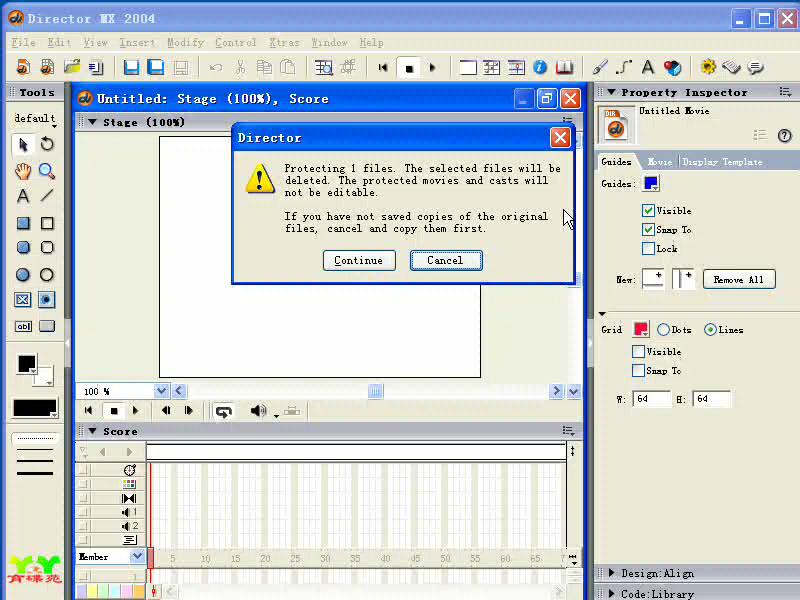
Task: Toggle Guides Snap To checkbox
Action: pyautogui.click(x=648, y=230)
